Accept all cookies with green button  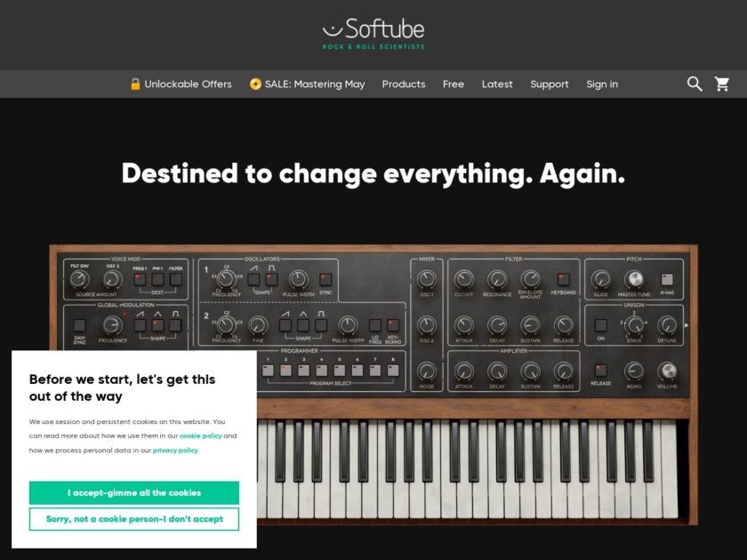click(x=134, y=492)
